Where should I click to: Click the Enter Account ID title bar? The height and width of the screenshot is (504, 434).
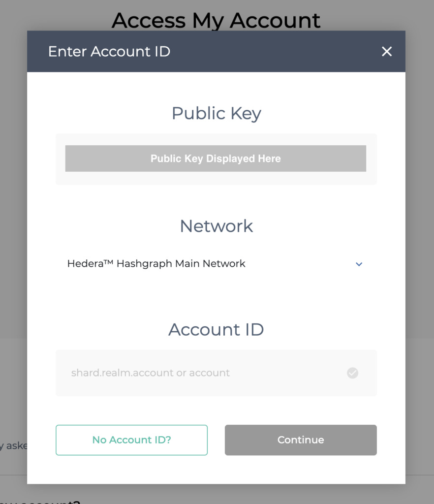click(x=109, y=51)
